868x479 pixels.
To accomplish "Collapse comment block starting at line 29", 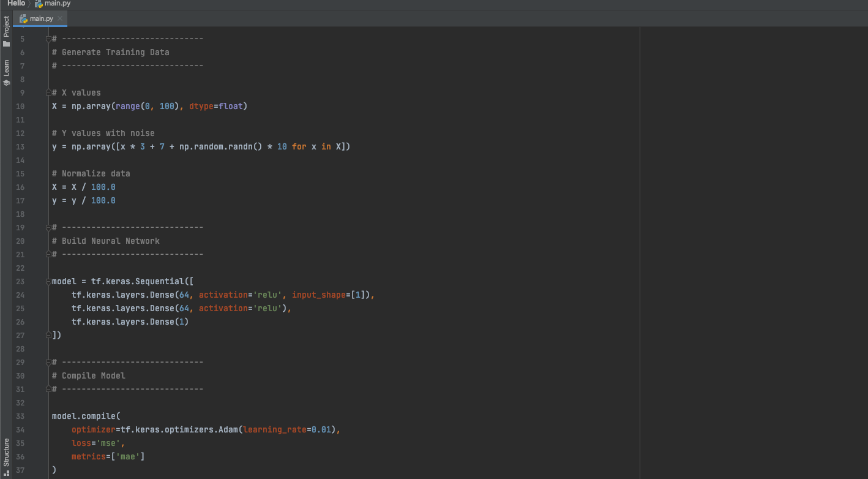I will pos(48,362).
